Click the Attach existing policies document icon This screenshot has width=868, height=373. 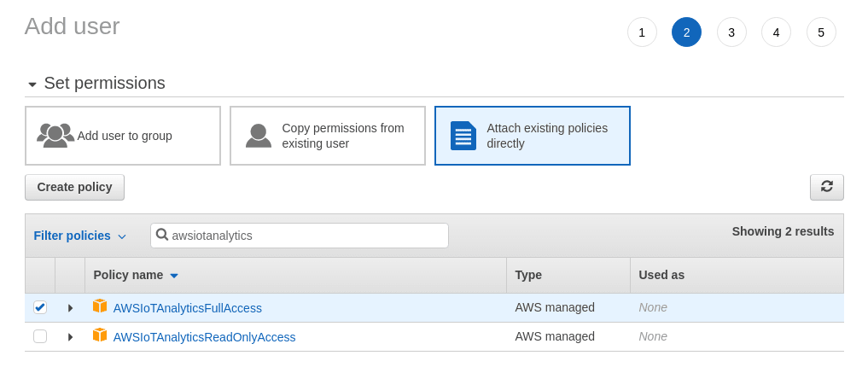click(x=463, y=136)
